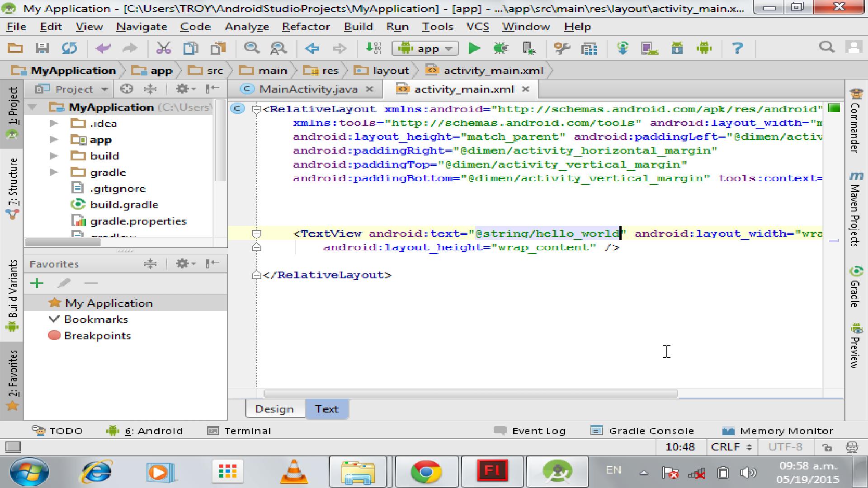Open the AVD Manager icon
This screenshot has width=868, height=488.
pyautogui.click(x=649, y=48)
